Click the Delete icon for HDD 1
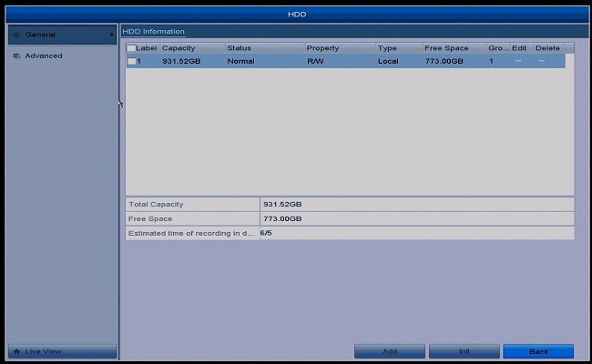Screen dimensions: 592x364 click(x=542, y=61)
